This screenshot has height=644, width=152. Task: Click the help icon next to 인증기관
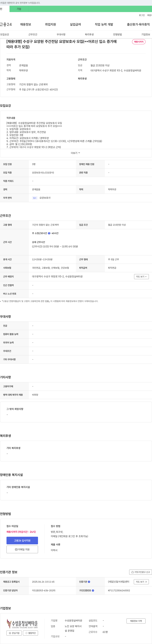89,582
